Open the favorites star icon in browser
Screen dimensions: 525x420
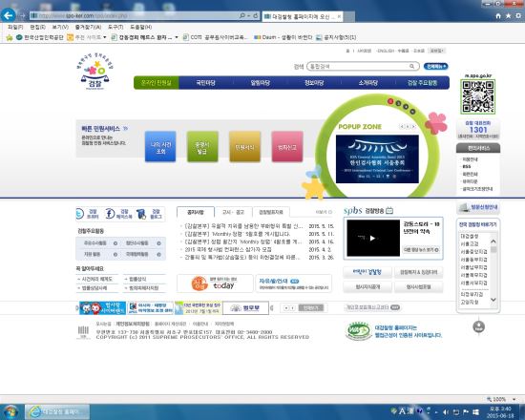click(508, 16)
